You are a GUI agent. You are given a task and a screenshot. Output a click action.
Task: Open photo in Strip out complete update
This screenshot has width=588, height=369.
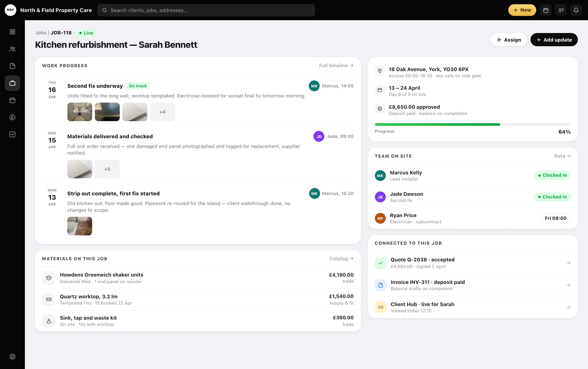80,226
